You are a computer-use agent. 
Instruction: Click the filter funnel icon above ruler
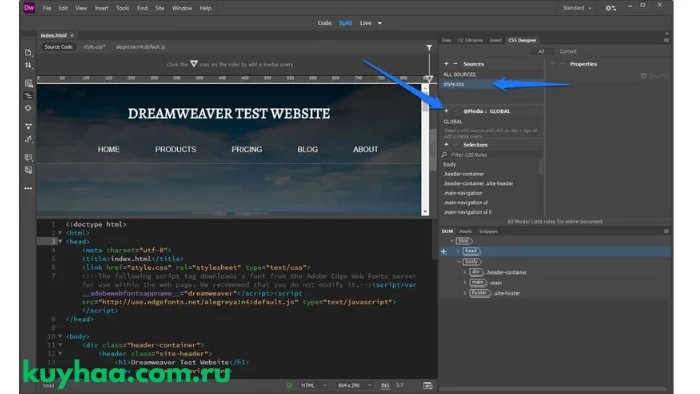pyautogui.click(x=429, y=48)
